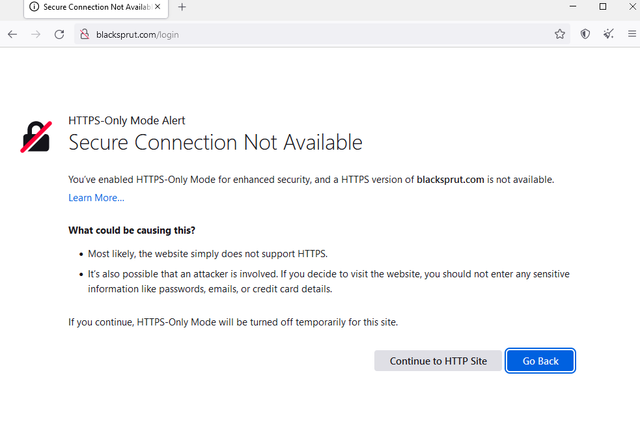This screenshot has height=427, width=640.
Task: Click the large crossed-out padlock image
Action: coord(36,137)
